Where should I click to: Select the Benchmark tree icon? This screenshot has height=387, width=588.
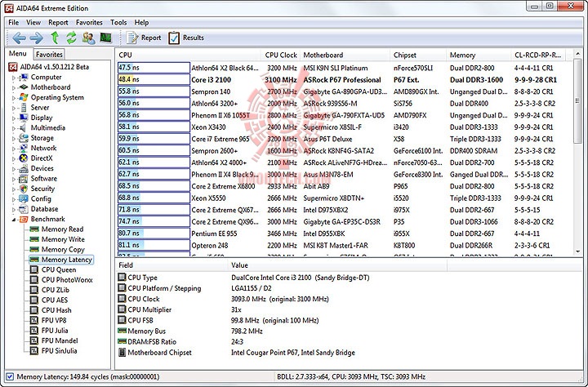24,219
